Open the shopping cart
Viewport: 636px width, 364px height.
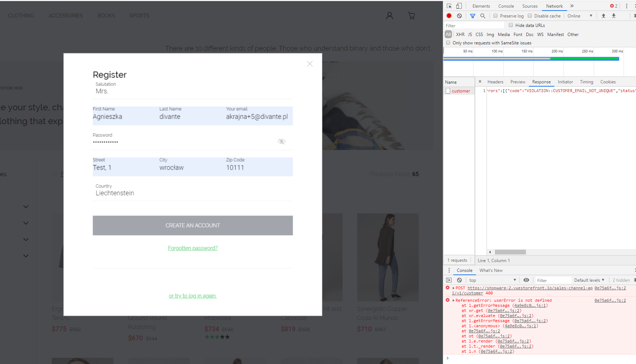(x=411, y=15)
